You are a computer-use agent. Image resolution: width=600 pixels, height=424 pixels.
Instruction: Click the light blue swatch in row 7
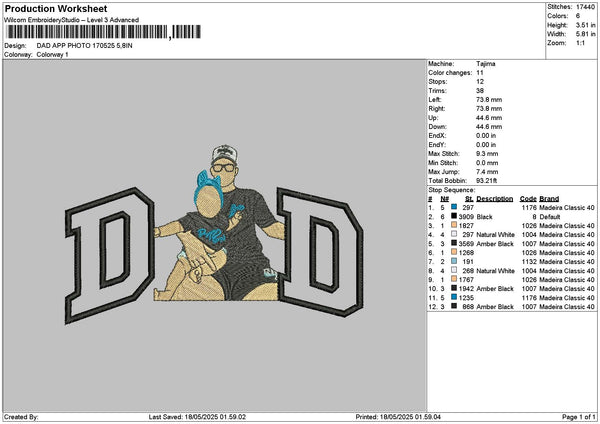tap(454, 261)
